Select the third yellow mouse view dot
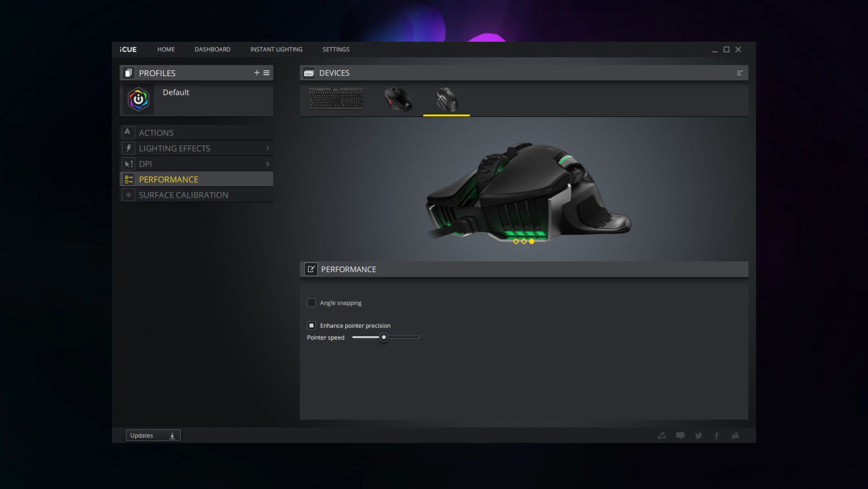The height and width of the screenshot is (489, 868). tap(531, 241)
